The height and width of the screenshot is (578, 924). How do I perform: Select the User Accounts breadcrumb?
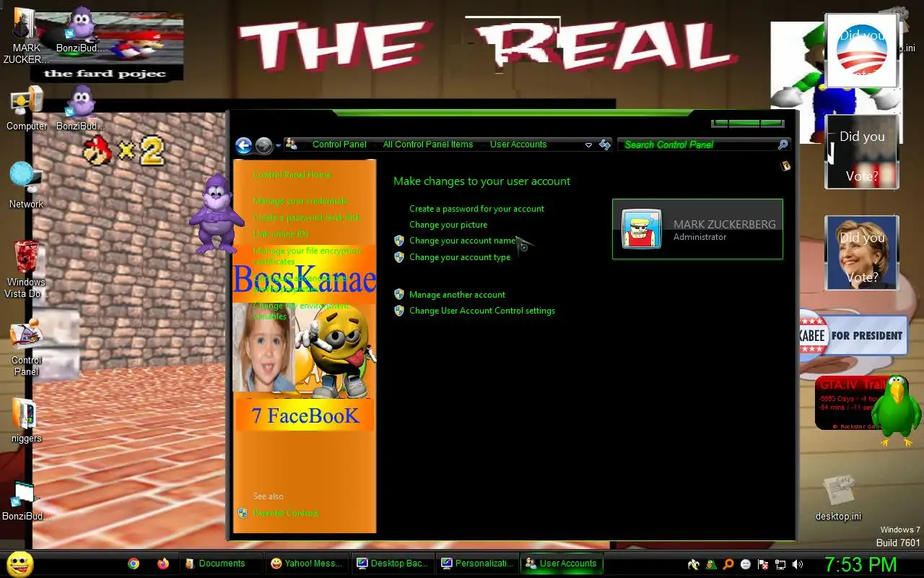tap(518, 144)
